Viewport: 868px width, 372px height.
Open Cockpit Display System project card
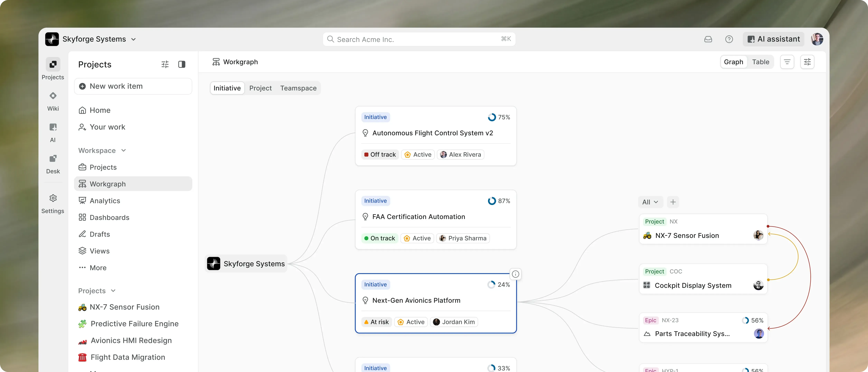tap(703, 279)
